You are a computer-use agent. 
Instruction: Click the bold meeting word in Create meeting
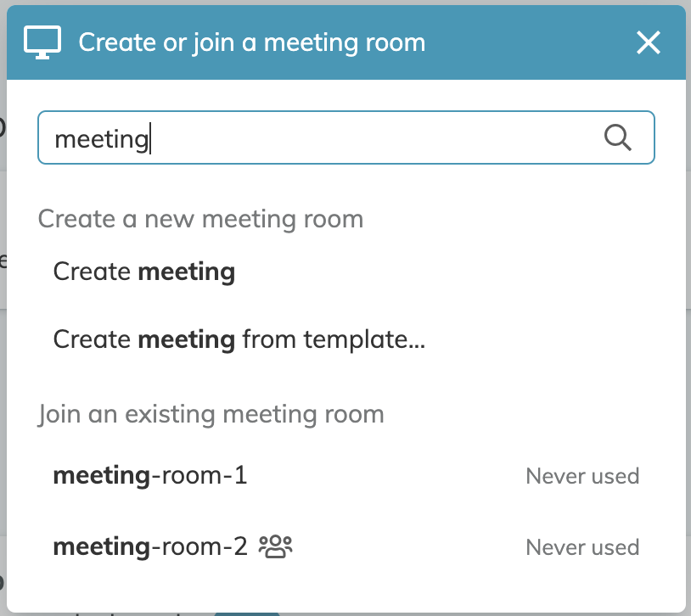(x=187, y=272)
